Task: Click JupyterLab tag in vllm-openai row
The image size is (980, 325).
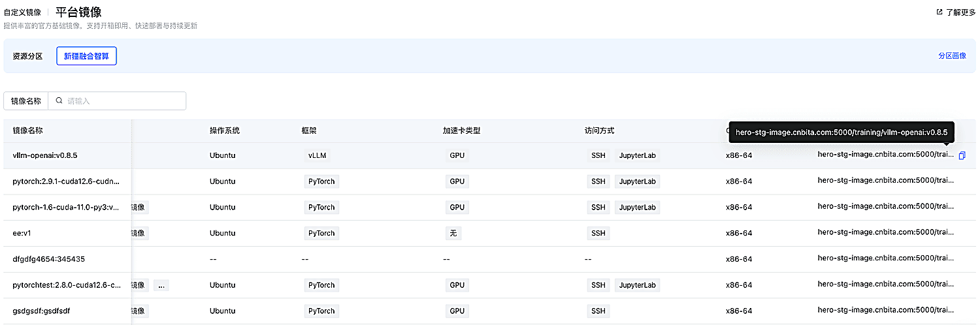Action: pos(638,155)
